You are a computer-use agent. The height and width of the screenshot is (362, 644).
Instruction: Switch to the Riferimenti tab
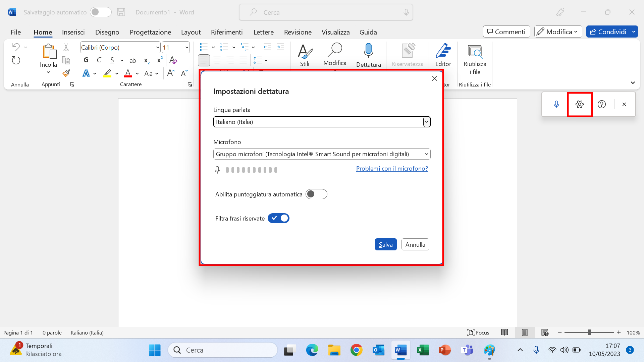(x=227, y=32)
